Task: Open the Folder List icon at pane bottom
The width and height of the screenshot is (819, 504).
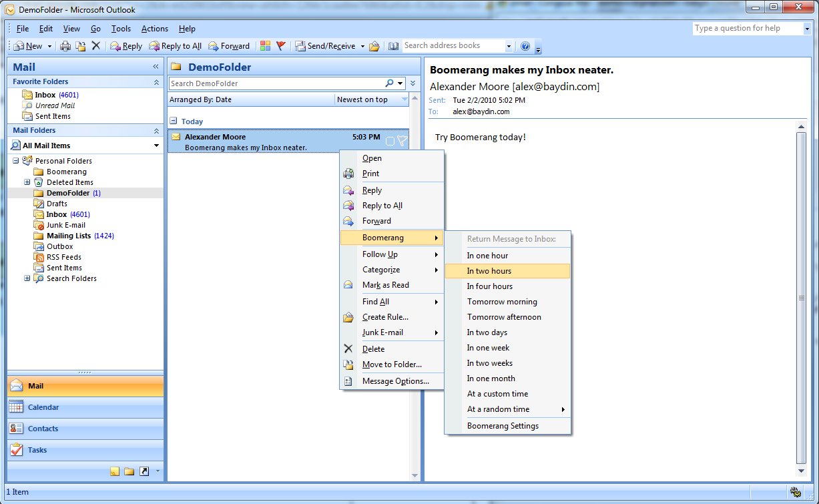Action: [x=131, y=471]
